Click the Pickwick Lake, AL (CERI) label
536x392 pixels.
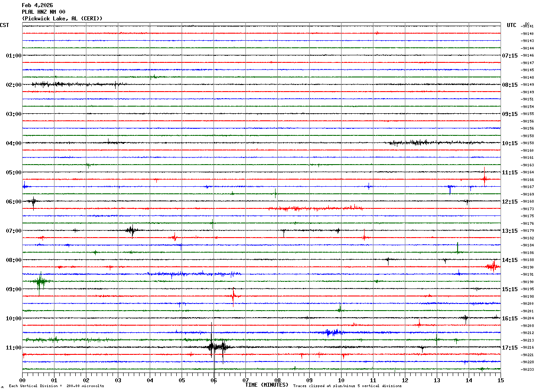pos(62,19)
